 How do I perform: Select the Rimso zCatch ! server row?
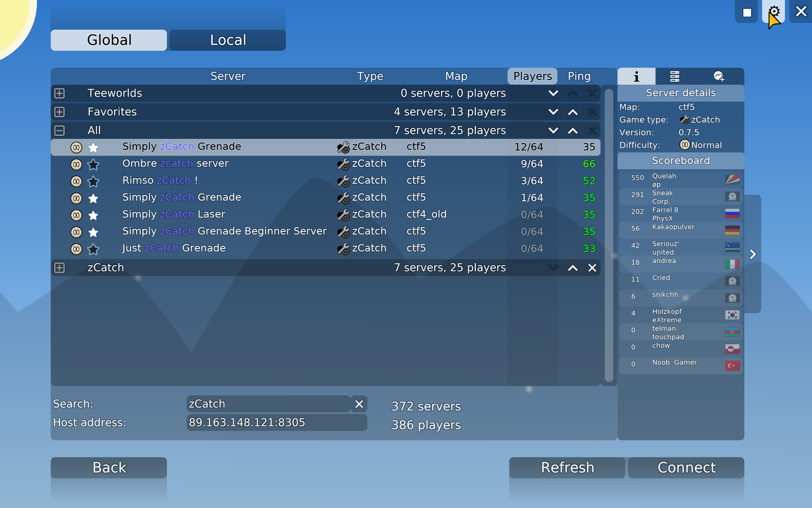pos(325,181)
